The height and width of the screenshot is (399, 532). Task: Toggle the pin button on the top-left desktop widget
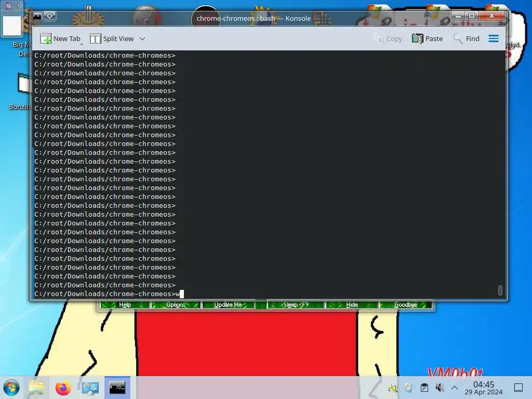[x=20, y=5]
